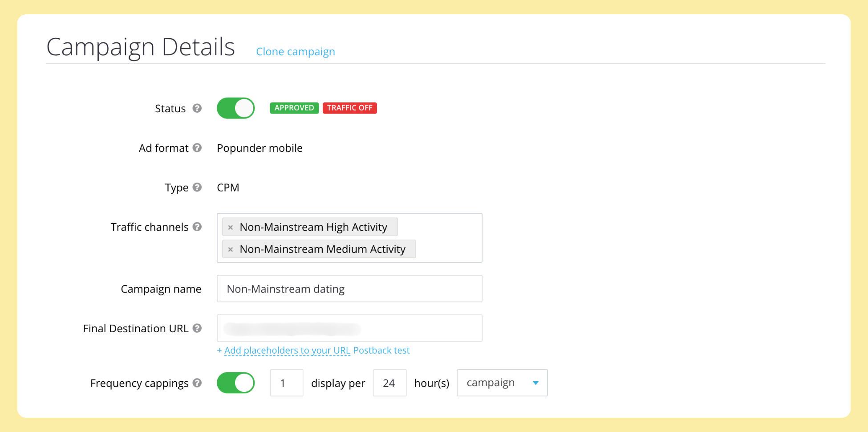This screenshot has width=868, height=432.
Task: Click the Status help question icon
Action: coord(197,108)
